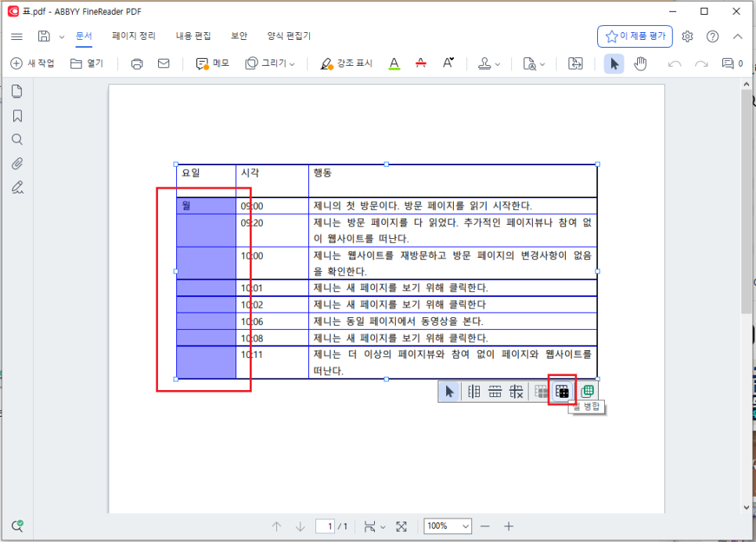Click the background recognition status icon
This screenshot has height=542, width=756.
click(17, 526)
